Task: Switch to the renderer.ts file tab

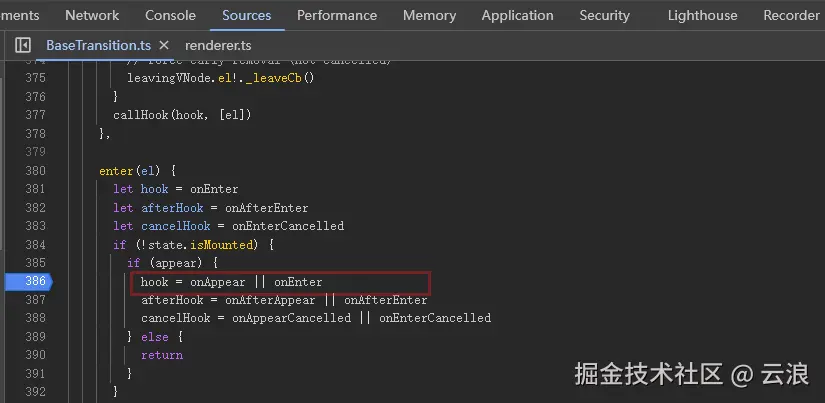Action: pyautogui.click(x=218, y=46)
